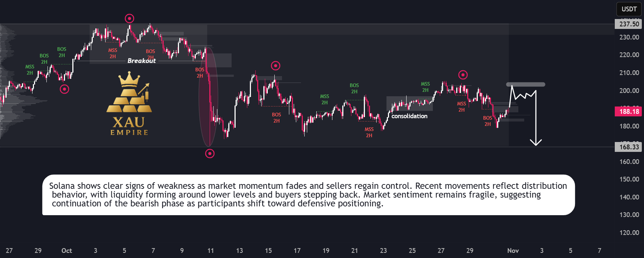Click the pink circle marker below the Sep 30 low
Image resolution: width=644 pixels, height=258 pixels.
click(x=64, y=89)
